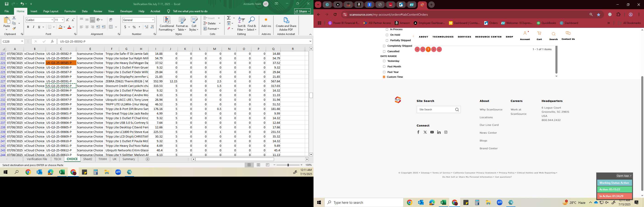Viewport: 644px width, 207px height.
Task: Open Sort & Filter menu
Action: coord(241,24)
